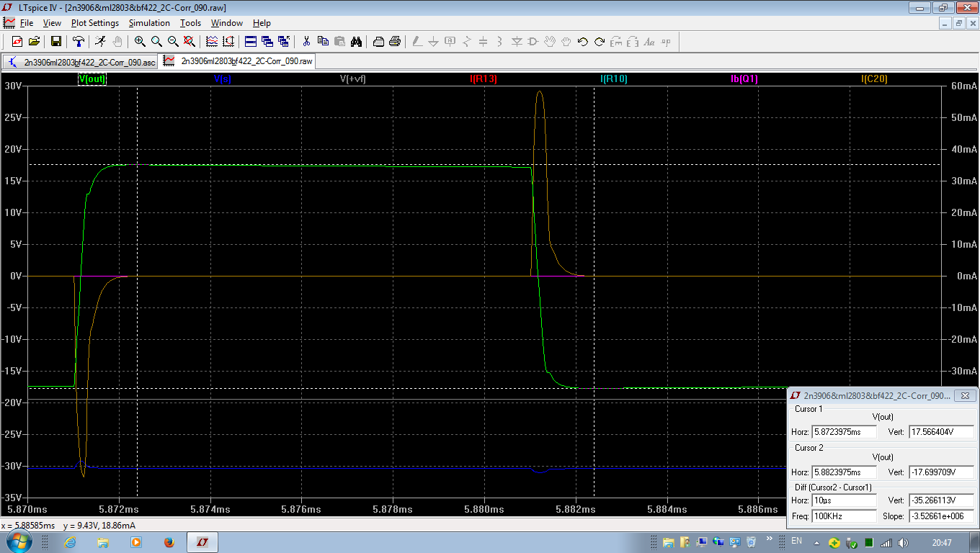Screen dimensions: 980x553
Task: Click the EN language indicator
Action: (796, 541)
